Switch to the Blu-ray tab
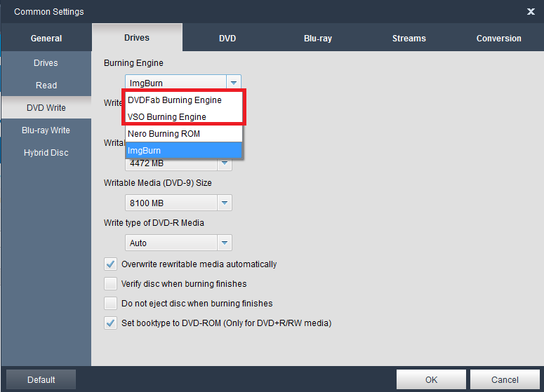Screen dimensions: 544x392 coord(318,38)
